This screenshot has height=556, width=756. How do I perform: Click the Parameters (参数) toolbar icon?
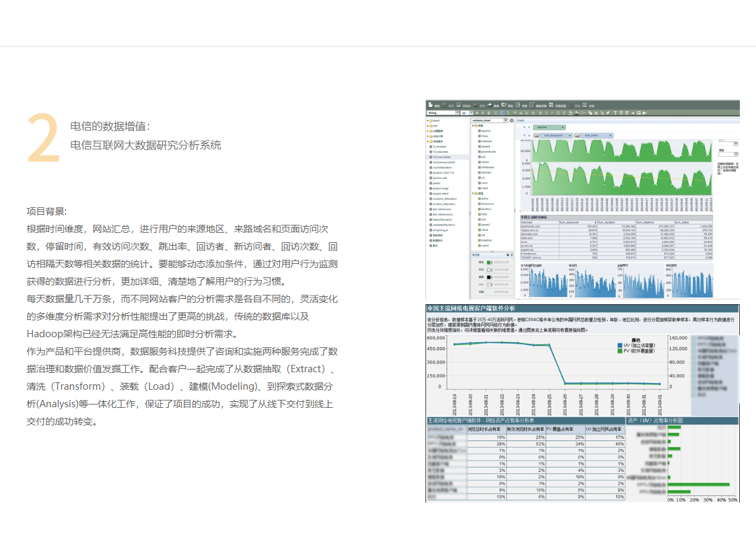(519, 106)
